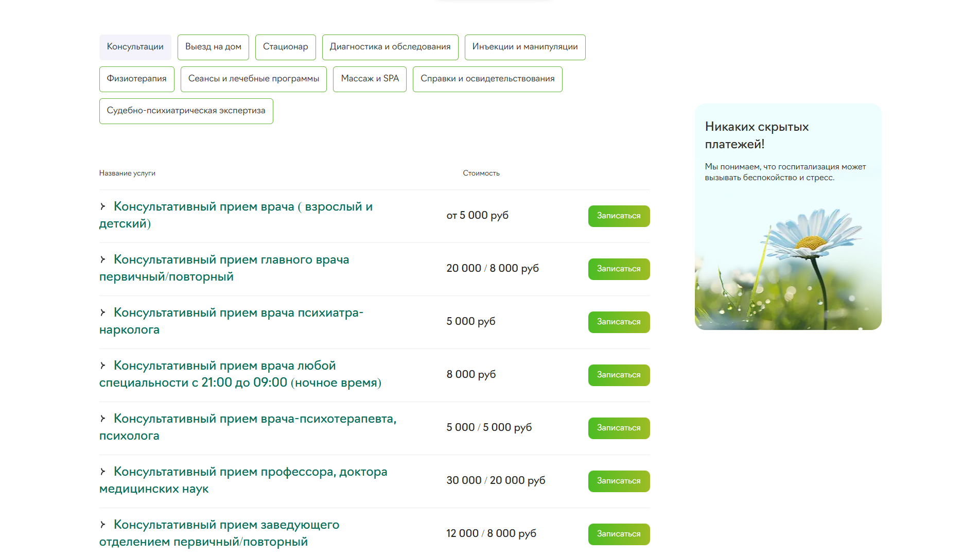Open Консультативный прием врача психиатра-нарколога title
Viewport: 980px width, 556px height.
coord(232,321)
